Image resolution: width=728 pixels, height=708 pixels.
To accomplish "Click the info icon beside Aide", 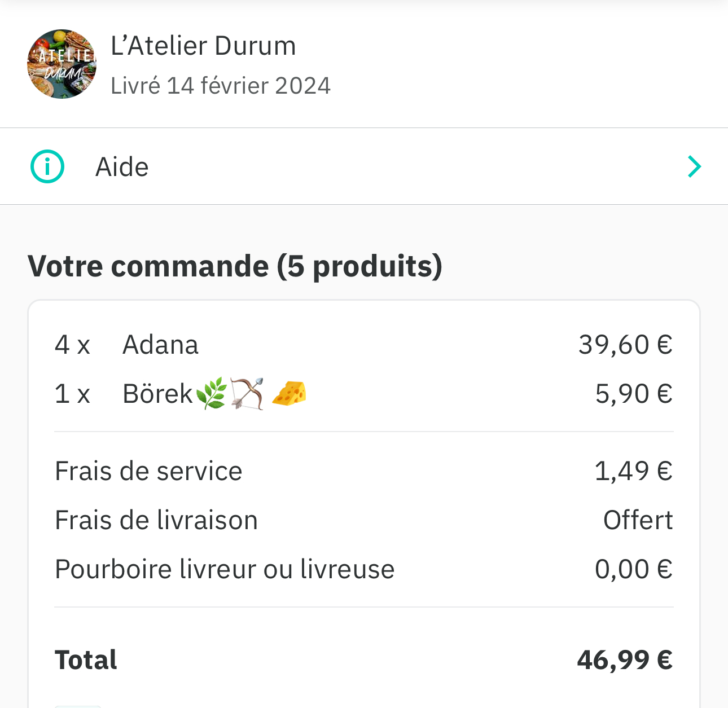I will [47, 167].
